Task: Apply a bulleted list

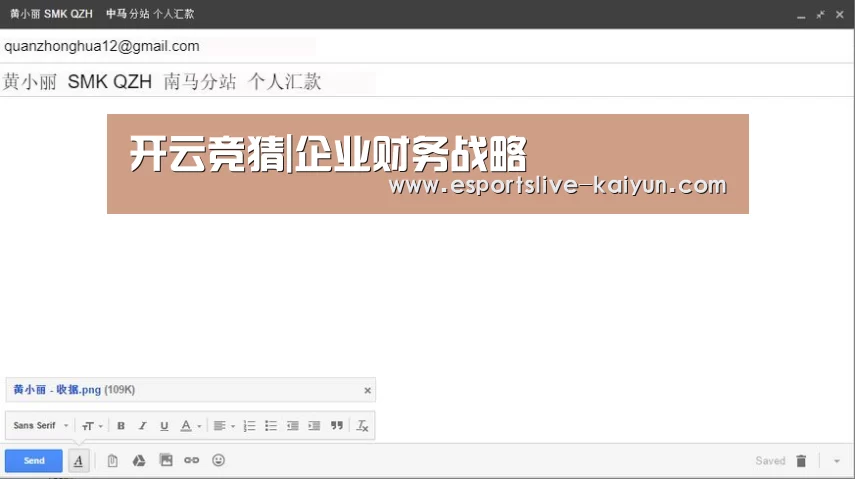Action: click(271, 426)
